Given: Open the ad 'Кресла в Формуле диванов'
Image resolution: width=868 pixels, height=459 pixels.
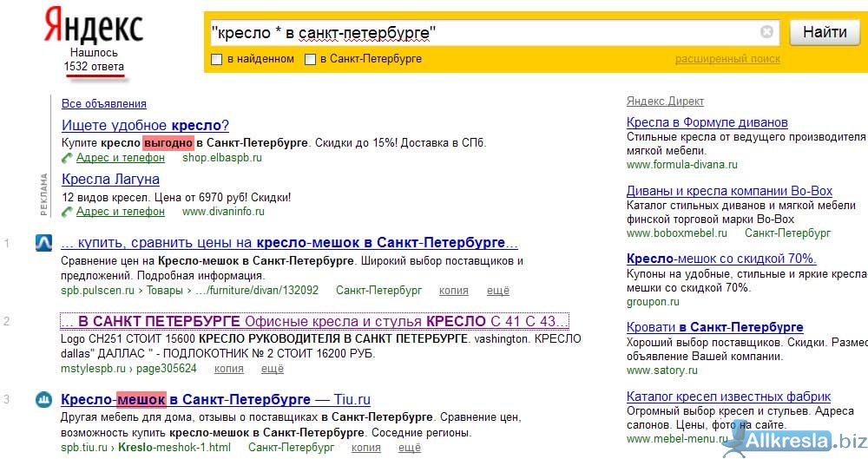Looking at the screenshot, I should click(707, 121).
